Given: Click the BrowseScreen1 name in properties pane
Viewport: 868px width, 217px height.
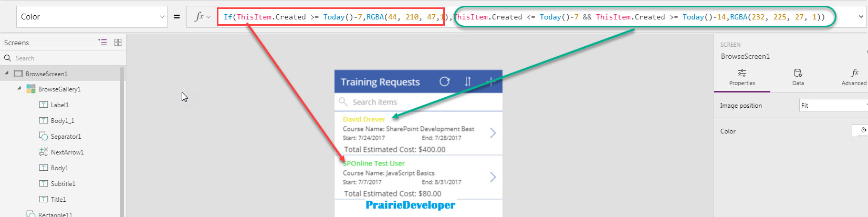Looking at the screenshot, I should [745, 56].
